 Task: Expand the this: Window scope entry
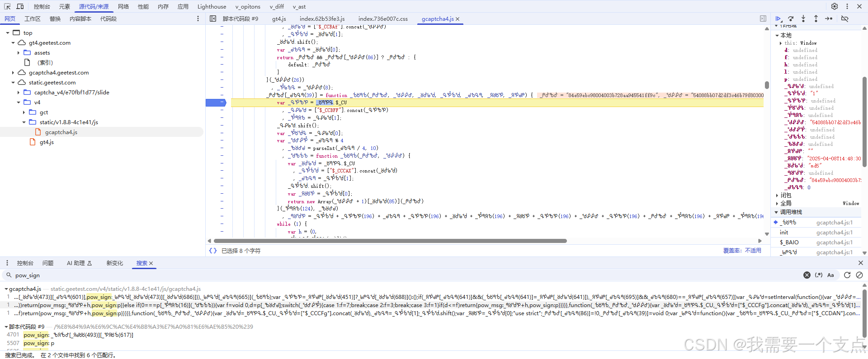pos(781,43)
